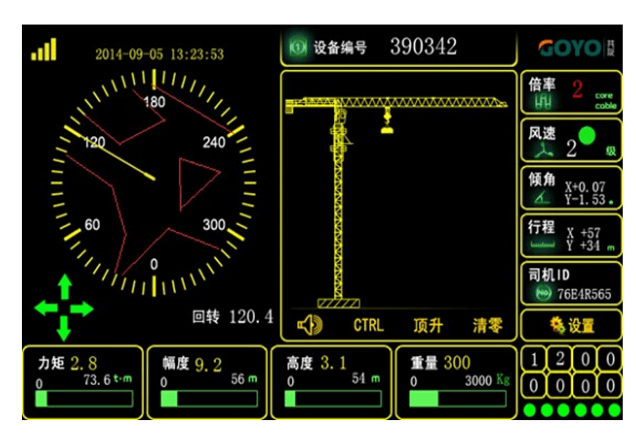Click the tilt angle icon
The width and height of the screenshot is (636, 446).
pyautogui.click(x=542, y=198)
